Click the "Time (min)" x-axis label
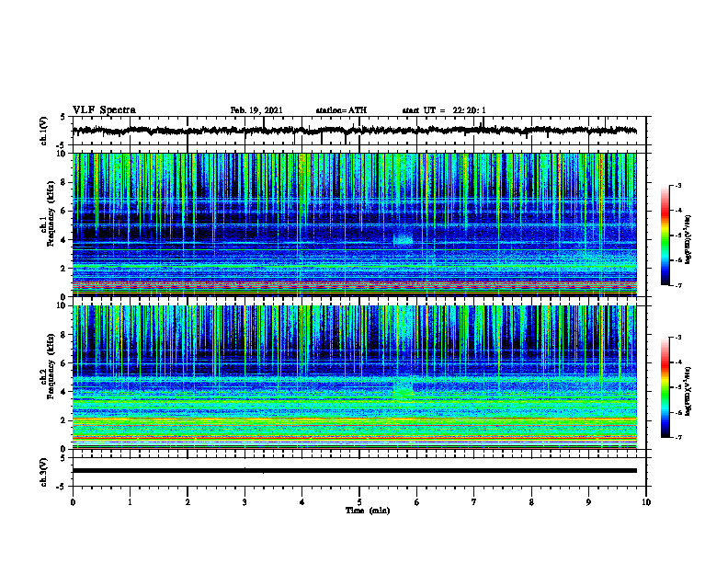 coord(368,511)
